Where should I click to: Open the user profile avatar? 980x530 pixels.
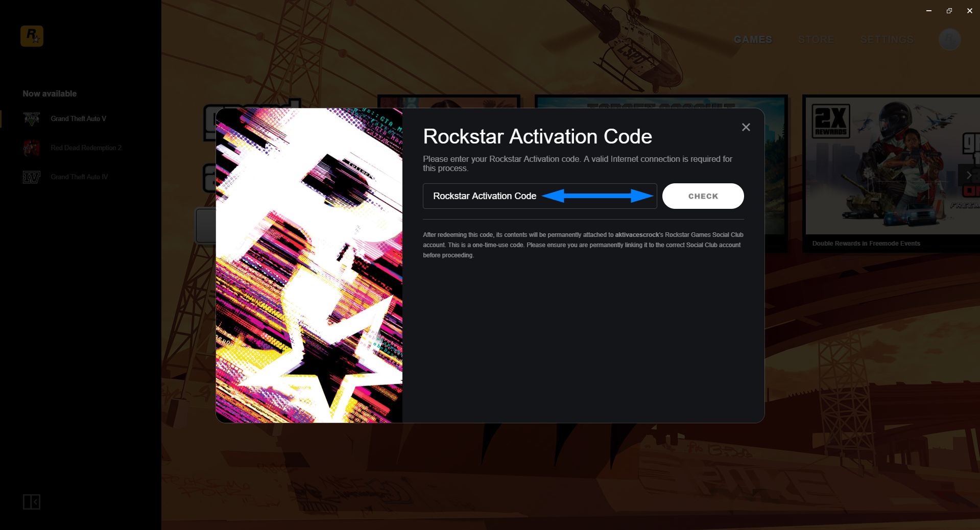(x=950, y=39)
